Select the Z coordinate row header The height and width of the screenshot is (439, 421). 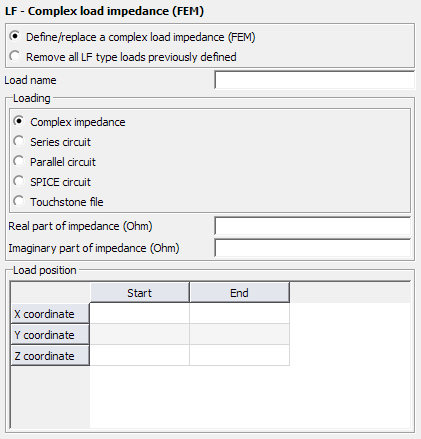(50, 356)
